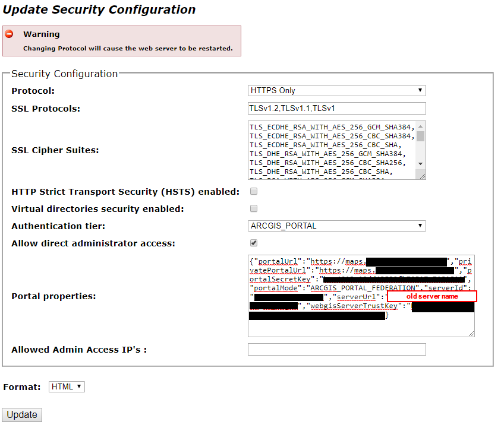
Task: Click the TLS_DHE_RSA_WITH_AES_256_CBC_SHA256 cipher line
Action: point(327,163)
